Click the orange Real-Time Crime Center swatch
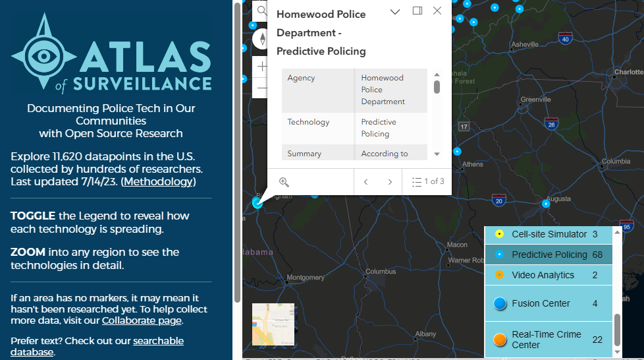Viewport: 644px width, 360px height. coord(500,340)
